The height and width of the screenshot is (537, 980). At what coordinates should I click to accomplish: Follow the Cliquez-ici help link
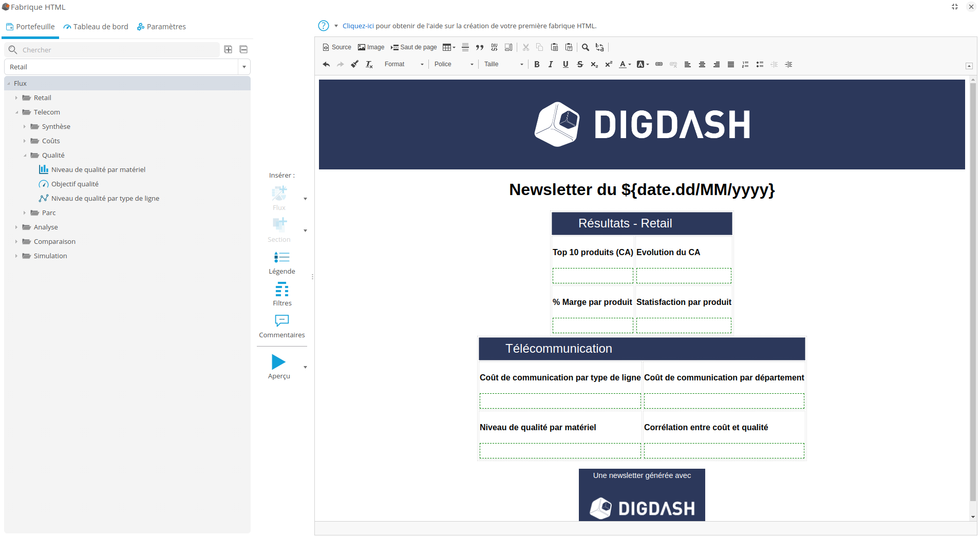(x=358, y=26)
